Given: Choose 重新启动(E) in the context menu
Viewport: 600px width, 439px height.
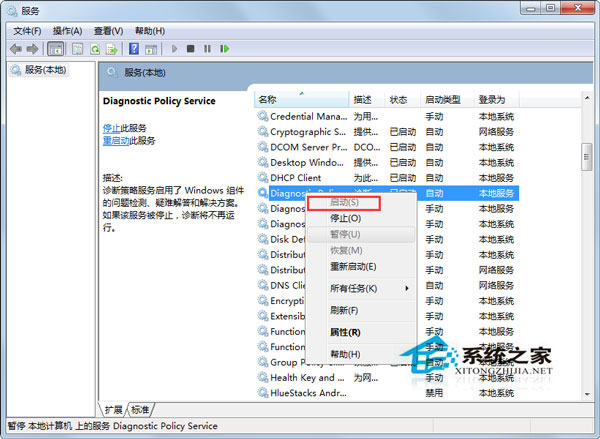Looking at the screenshot, I should point(352,266).
